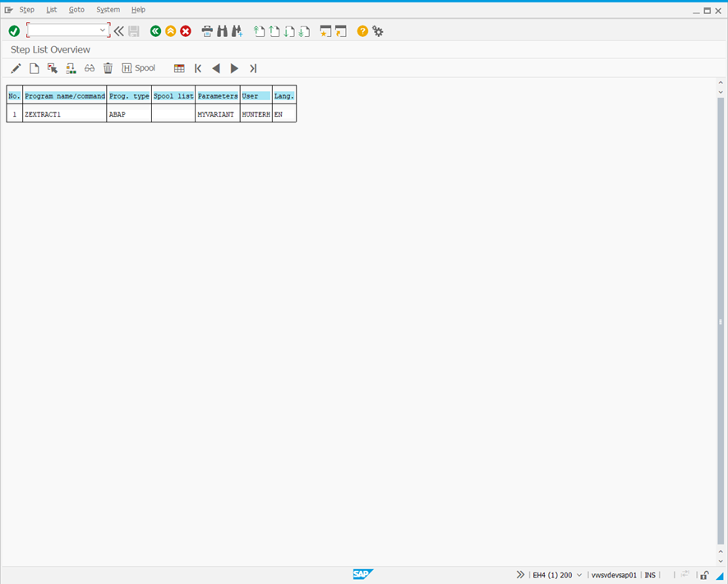Display step details with the glasses icon
728x584 pixels.
[89, 68]
